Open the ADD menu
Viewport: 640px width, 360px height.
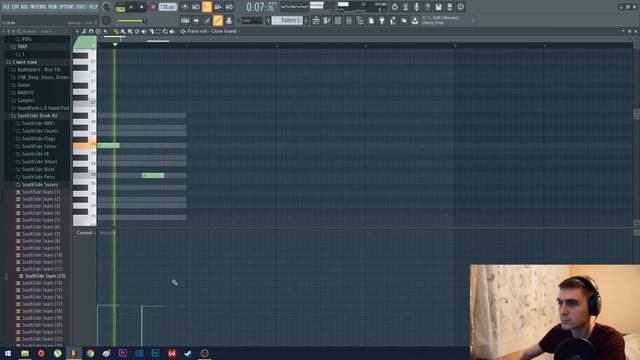click(x=24, y=7)
